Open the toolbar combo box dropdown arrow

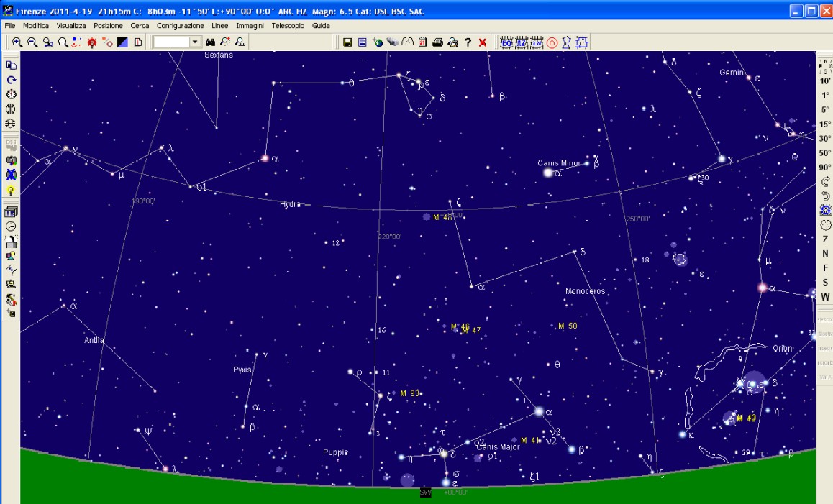click(x=195, y=42)
